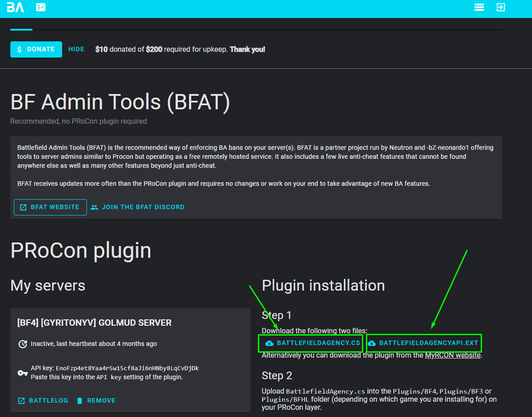Click the cloud icon for BattlefieldAgencyAPI.ext
The height and width of the screenshot is (417, 532).
[x=372, y=343]
